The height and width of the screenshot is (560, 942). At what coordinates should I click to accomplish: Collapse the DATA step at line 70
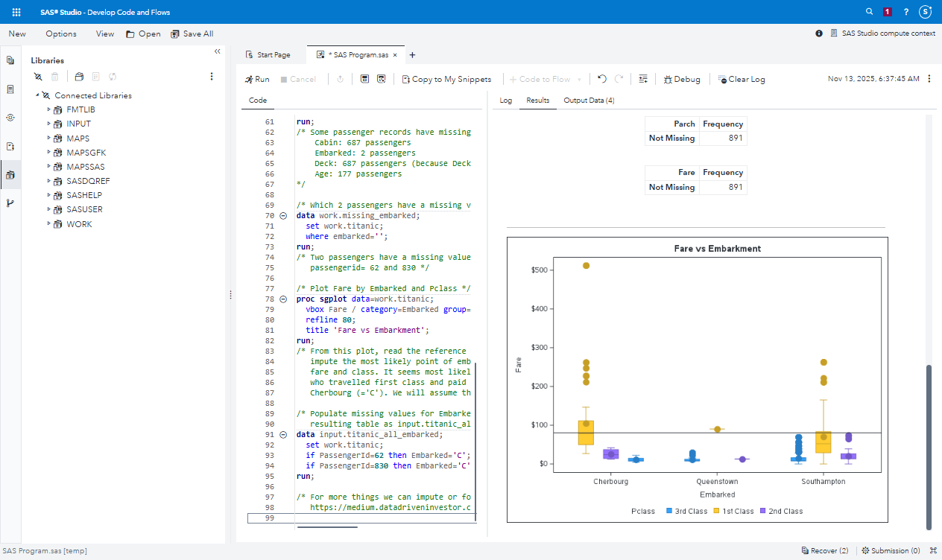(x=282, y=216)
